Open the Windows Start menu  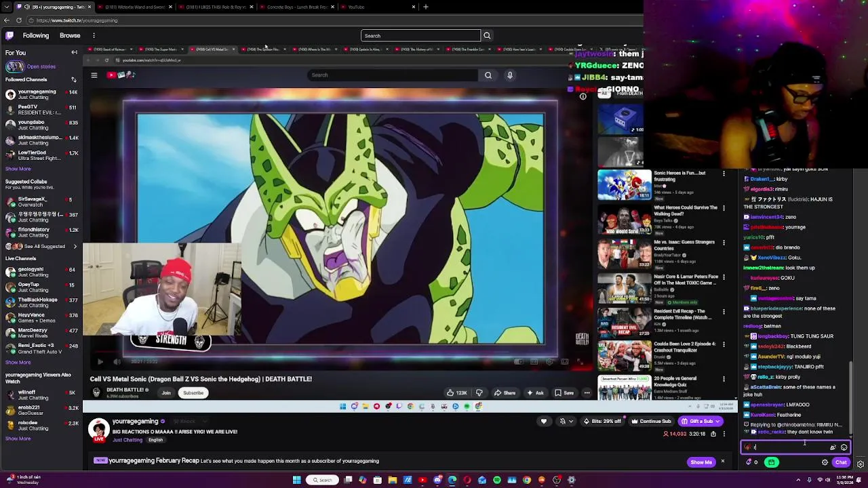point(296,481)
